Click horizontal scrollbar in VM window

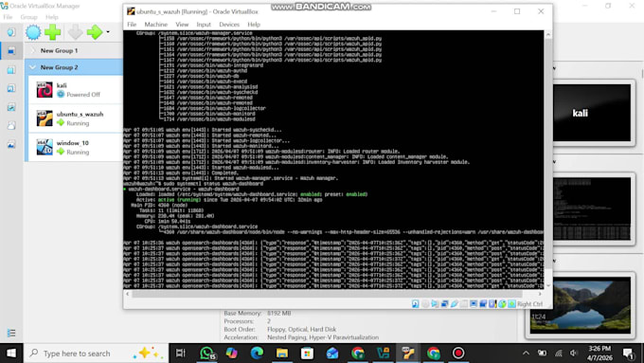(x=327, y=294)
